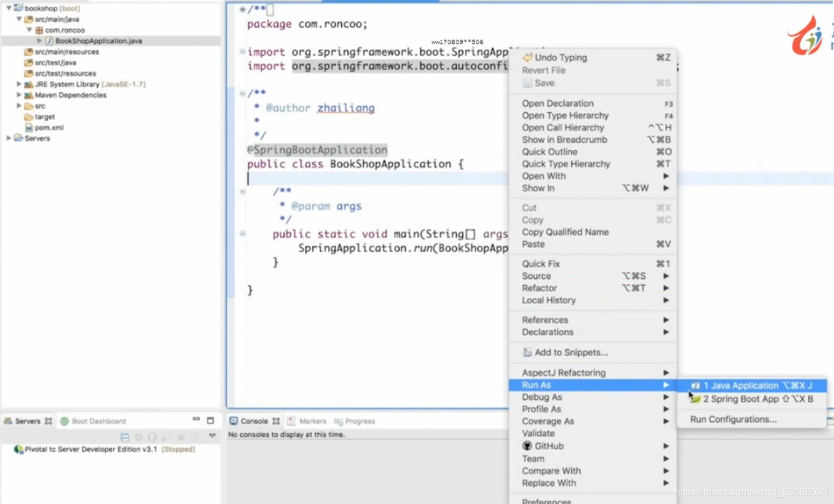Switch to the Boot Dashboard tab
The height and width of the screenshot is (504, 834).
93,421
